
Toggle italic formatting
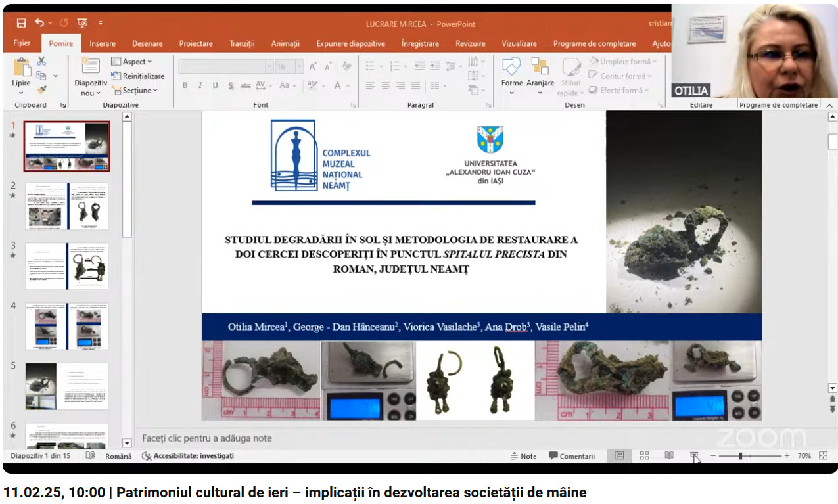200,85
